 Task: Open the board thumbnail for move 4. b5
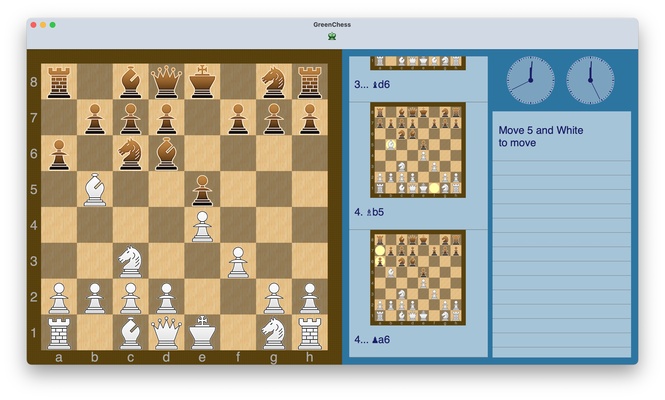[418, 150]
